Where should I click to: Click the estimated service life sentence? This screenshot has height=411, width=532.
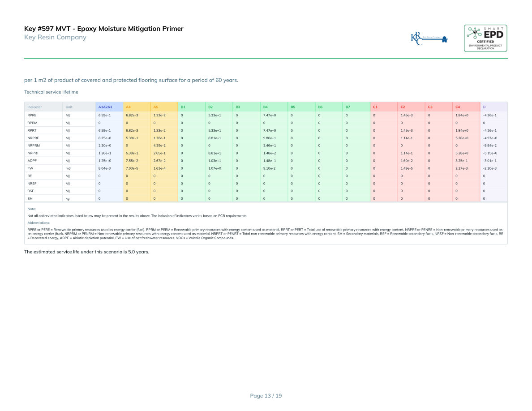[86, 252]
